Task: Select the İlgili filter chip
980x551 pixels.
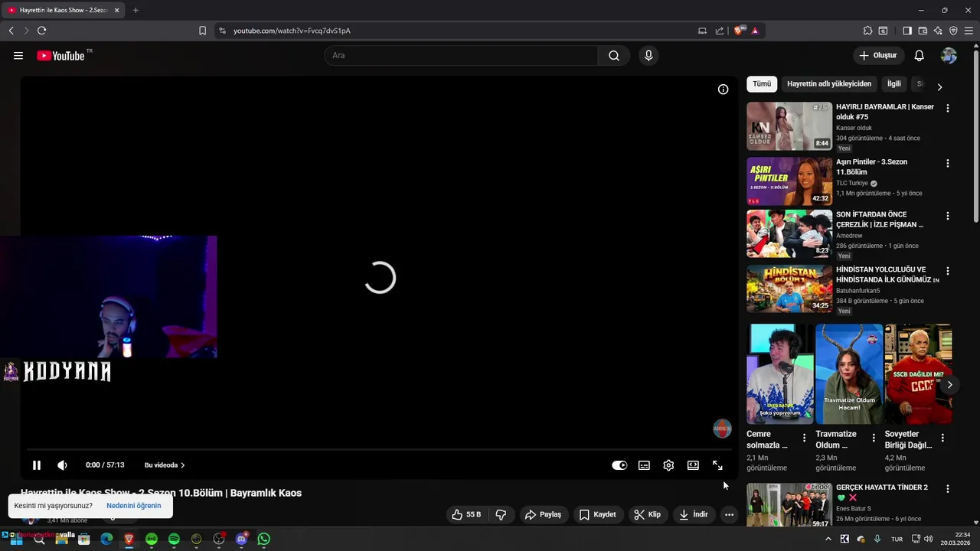Action: (894, 84)
